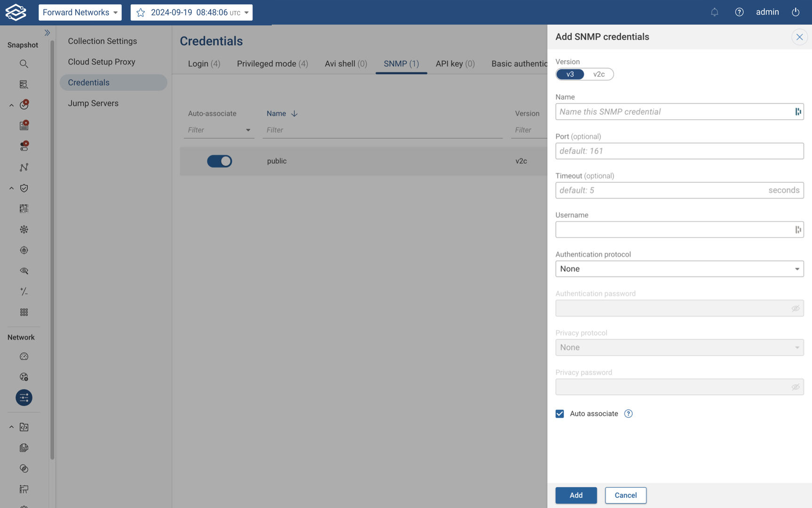
Task: Open the verification checks icon with red badge
Action: (24, 105)
